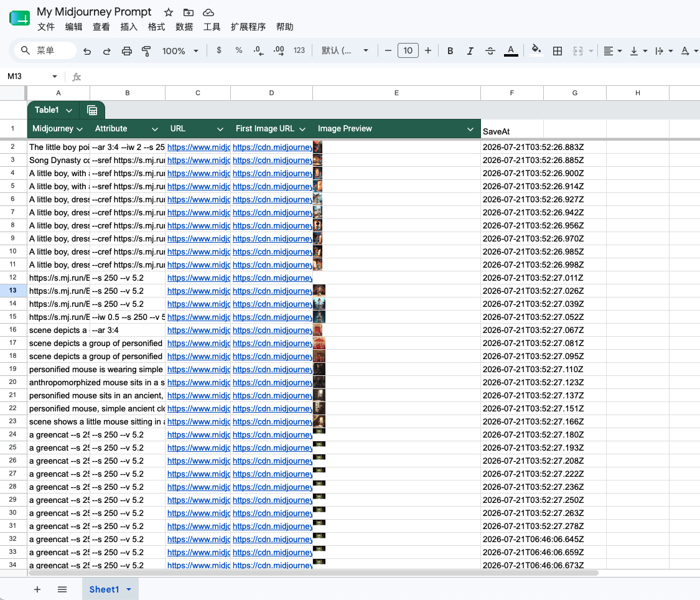Screen dimensions: 700x600
Task: Open the Table1 name dropdown
Action: coord(69,110)
